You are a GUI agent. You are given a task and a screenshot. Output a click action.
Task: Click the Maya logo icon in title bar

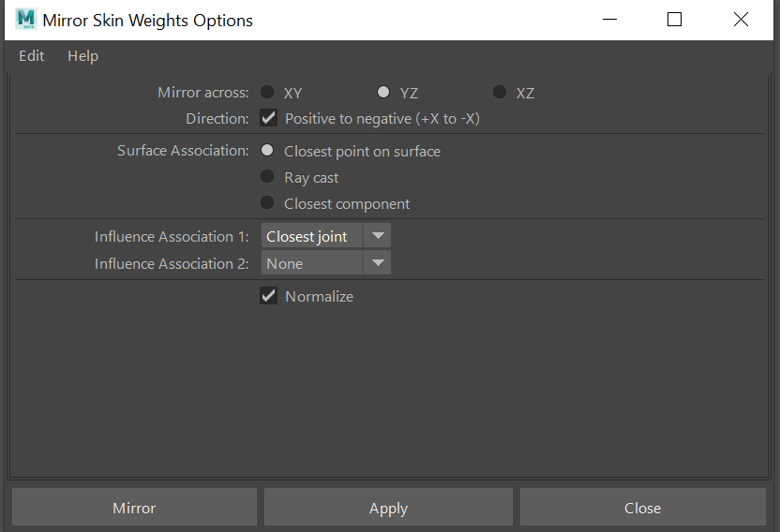pos(25,20)
